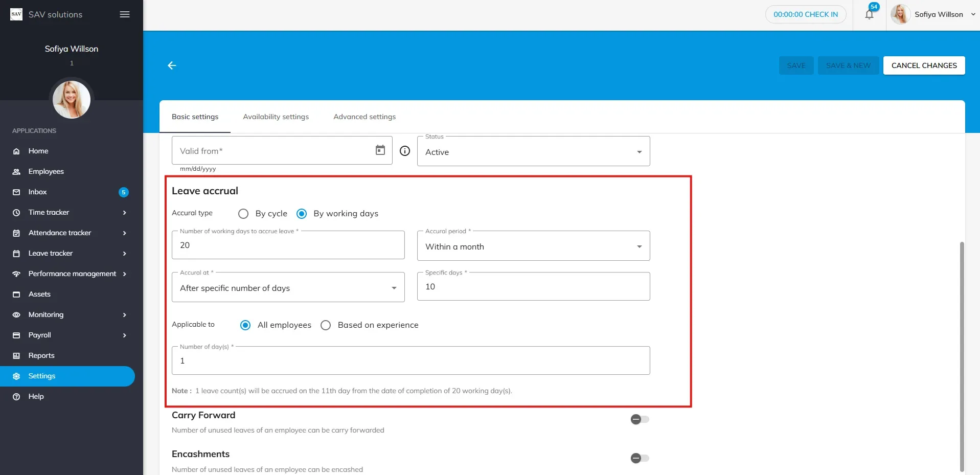Click Payroll card icon in sidebar
Viewport: 980px width, 475px height.
(16, 335)
